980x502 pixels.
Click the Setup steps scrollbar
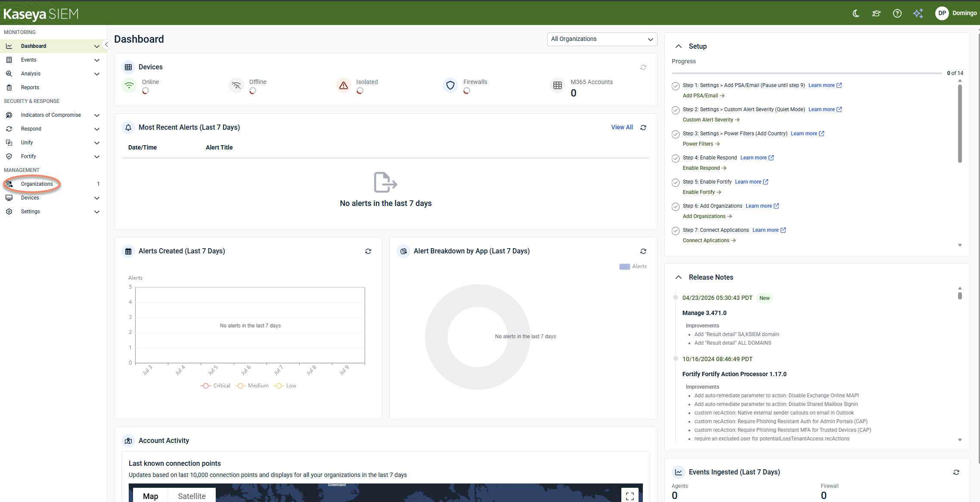[x=960, y=124]
